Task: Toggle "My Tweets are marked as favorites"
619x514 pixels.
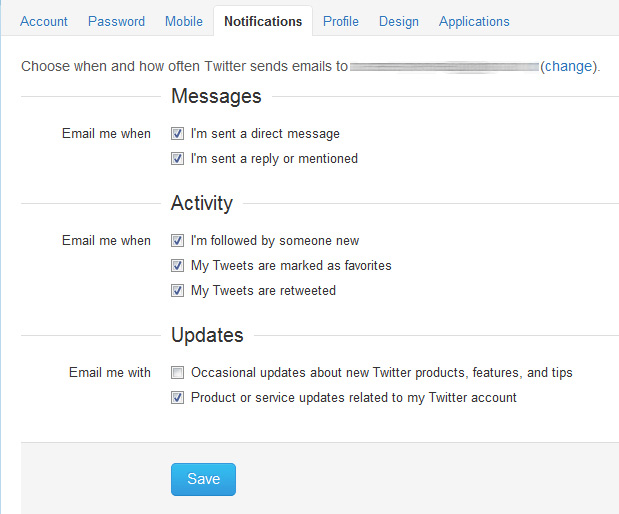Action: 177,265
